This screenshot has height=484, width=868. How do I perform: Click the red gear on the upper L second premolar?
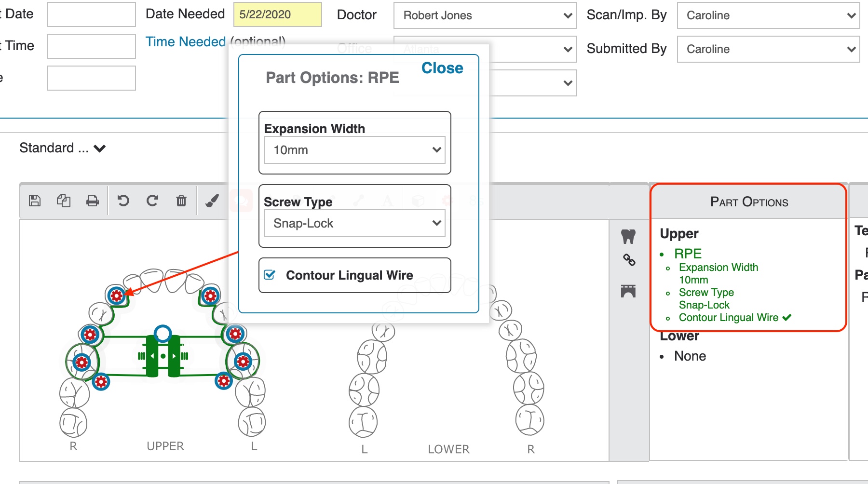(x=235, y=334)
